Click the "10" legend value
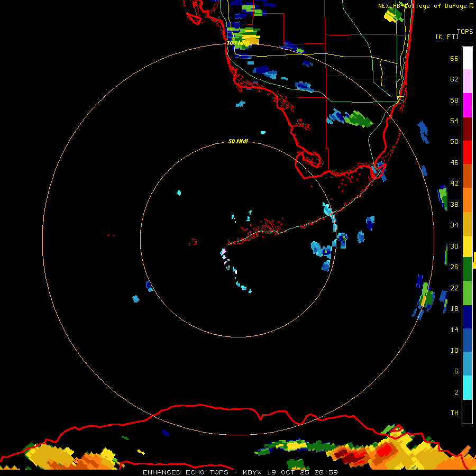 click(x=454, y=350)
